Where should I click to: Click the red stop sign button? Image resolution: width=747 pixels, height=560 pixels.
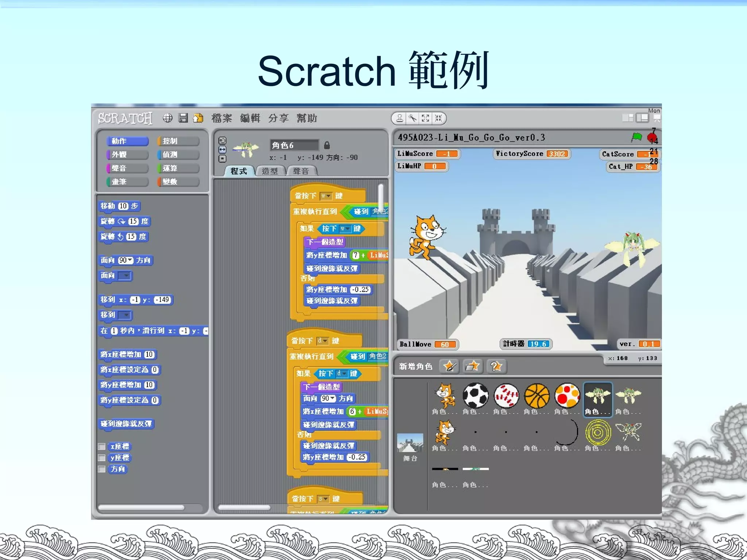point(652,138)
